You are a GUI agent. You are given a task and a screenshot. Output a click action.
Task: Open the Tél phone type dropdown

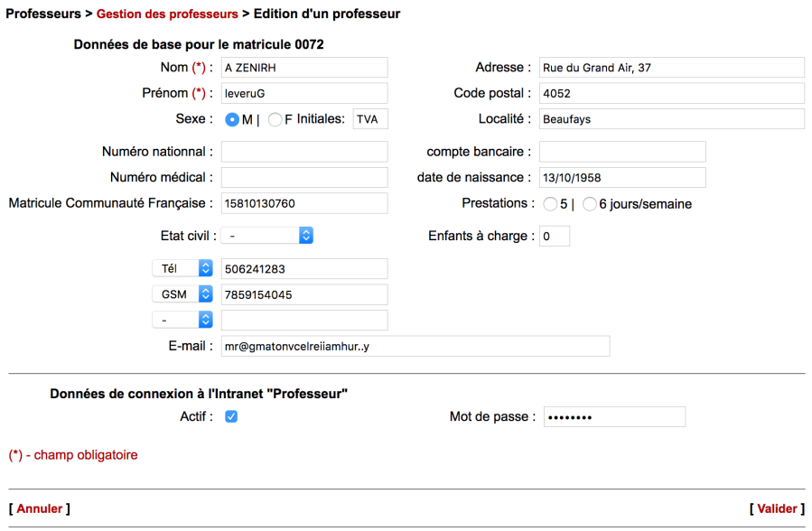(x=182, y=268)
